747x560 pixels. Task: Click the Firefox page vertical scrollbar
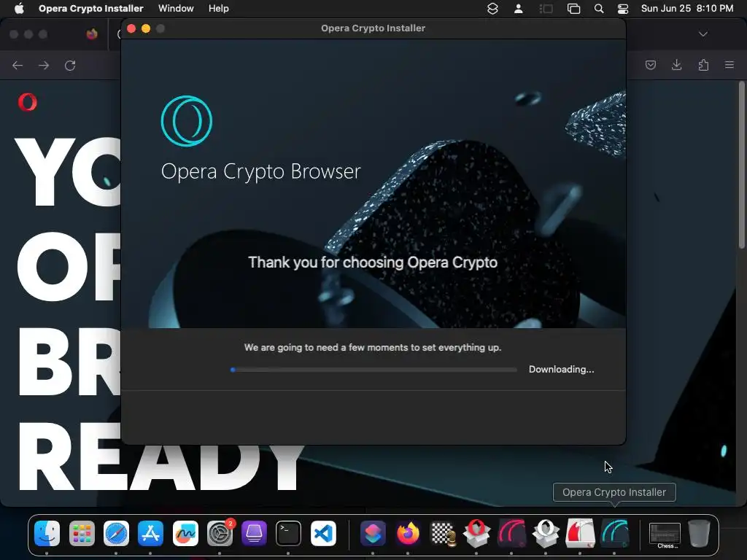[x=742, y=164]
